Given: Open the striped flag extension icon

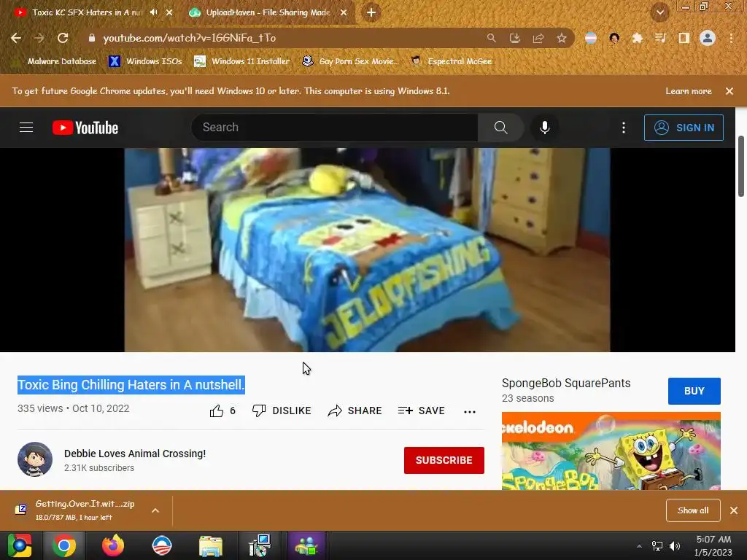Looking at the screenshot, I should (591, 38).
